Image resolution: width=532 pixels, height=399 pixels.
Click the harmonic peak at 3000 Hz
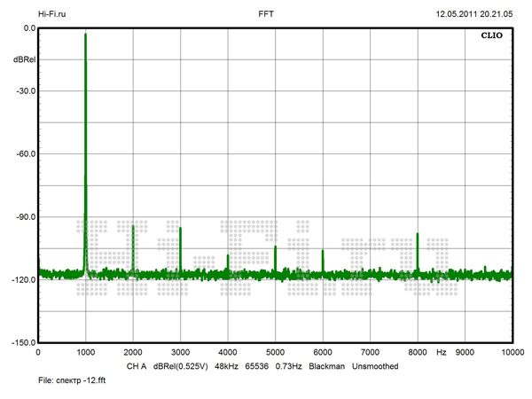pyautogui.click(x=180, y=229)
